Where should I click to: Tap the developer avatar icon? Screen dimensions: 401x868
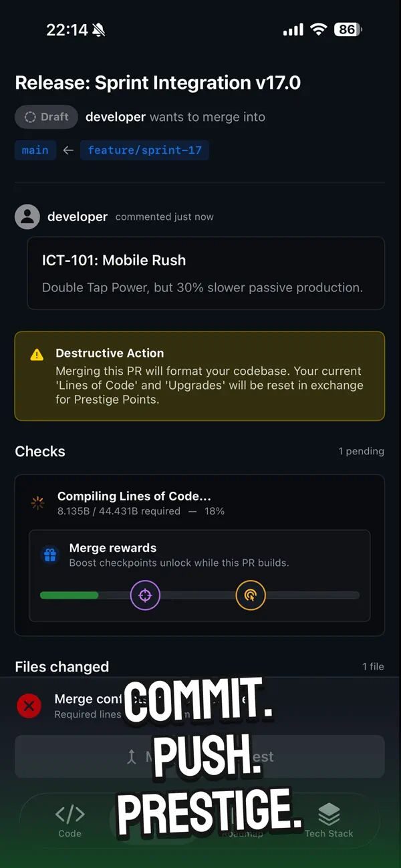click(x=27, y=216)
